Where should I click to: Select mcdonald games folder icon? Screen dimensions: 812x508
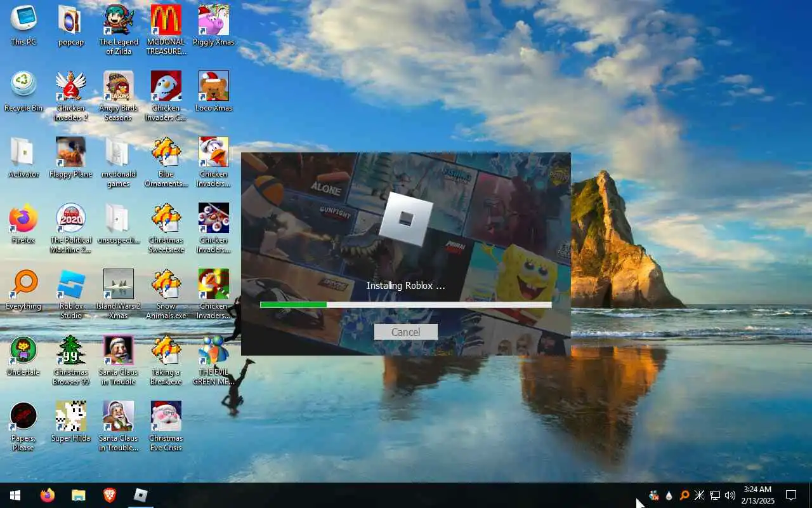click(x=119, y=162)
